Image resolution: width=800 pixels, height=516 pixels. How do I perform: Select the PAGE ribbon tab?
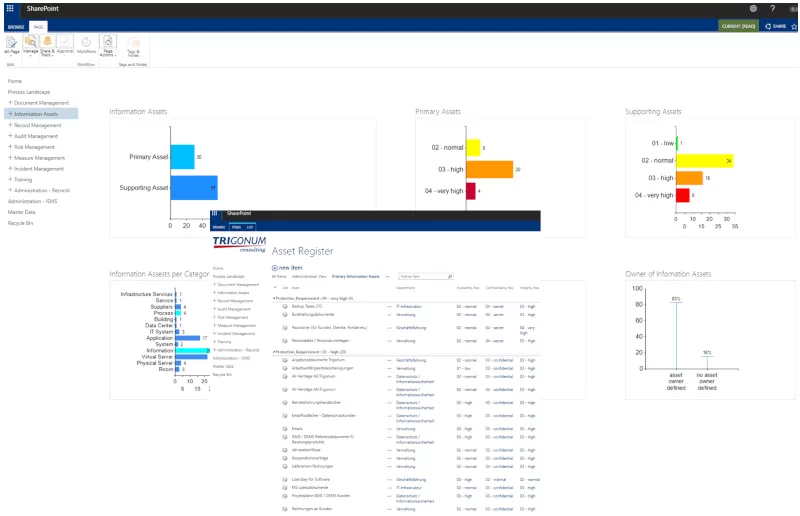pyautogui.click(x=38, y=26)
